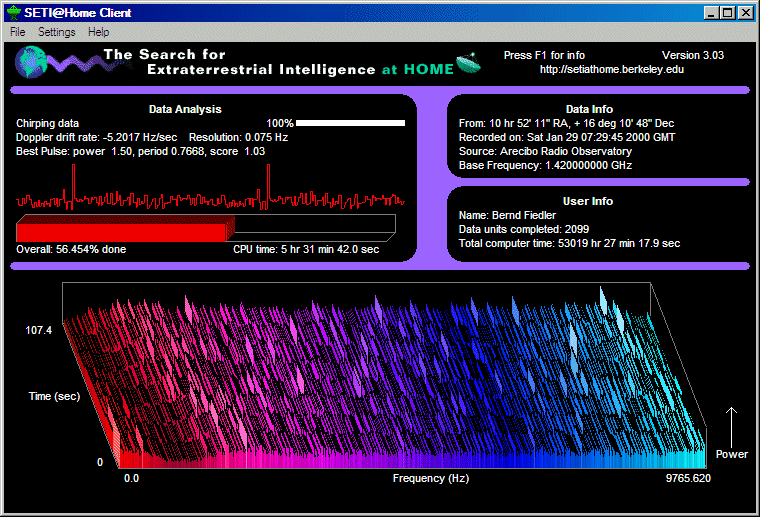Click 'Resolution: 0.075 Hz' text

coord(238,138)
